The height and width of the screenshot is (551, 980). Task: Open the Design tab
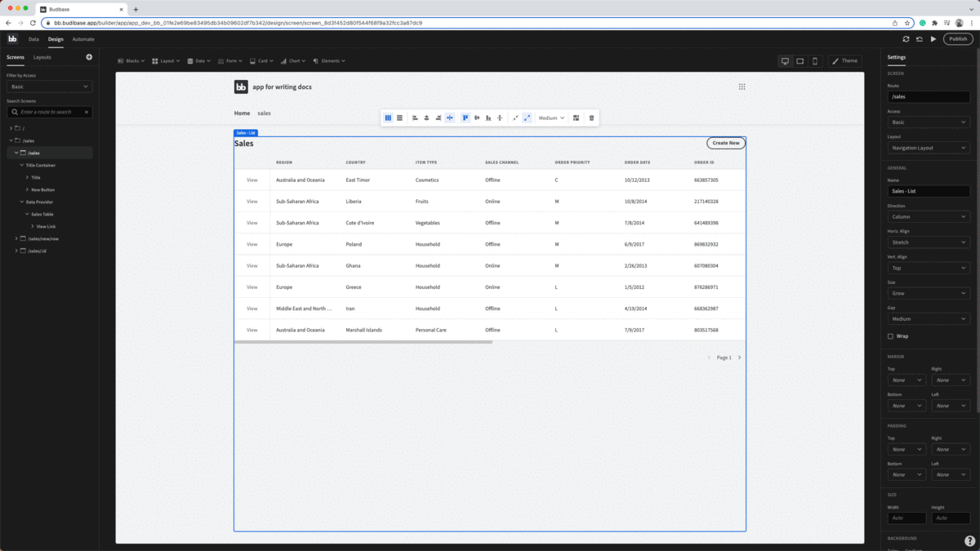(56, 39)
